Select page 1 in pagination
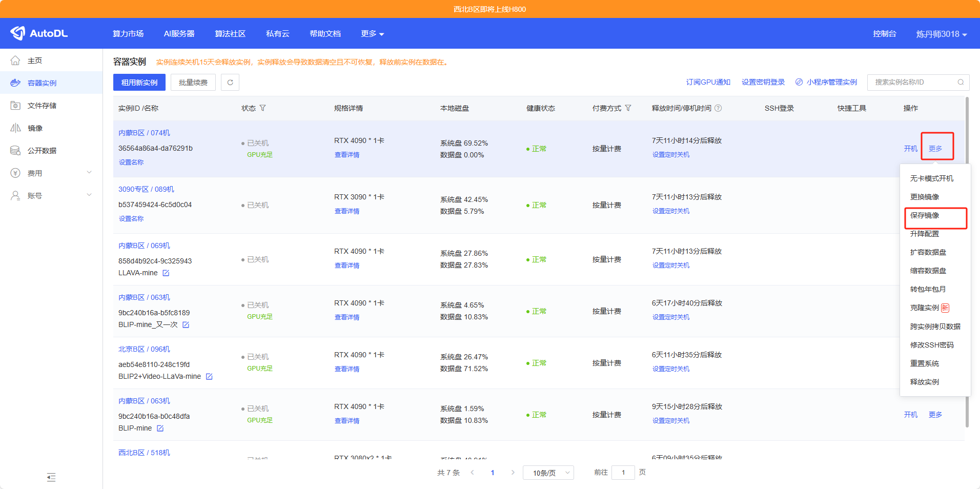The width and height of the screenshot is (980, 489). coord(493,473)
